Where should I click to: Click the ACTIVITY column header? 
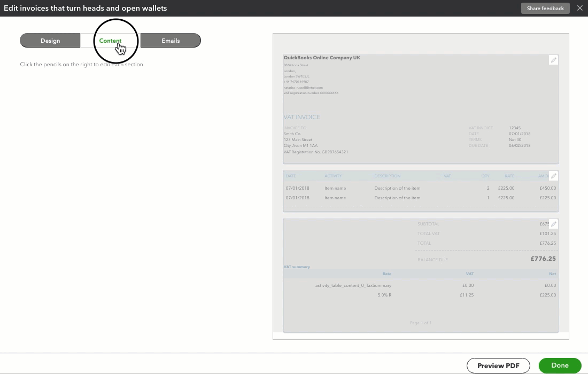click(333, 176)
